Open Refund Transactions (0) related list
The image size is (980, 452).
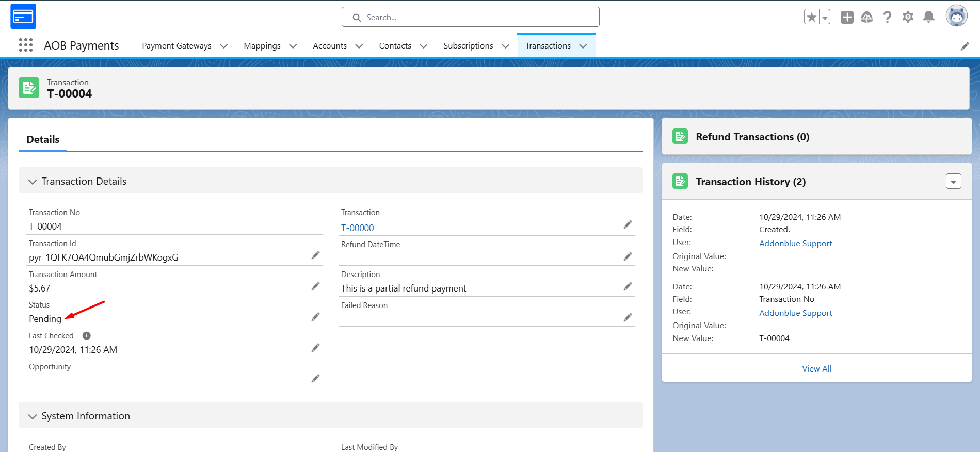tap(752, 137)
